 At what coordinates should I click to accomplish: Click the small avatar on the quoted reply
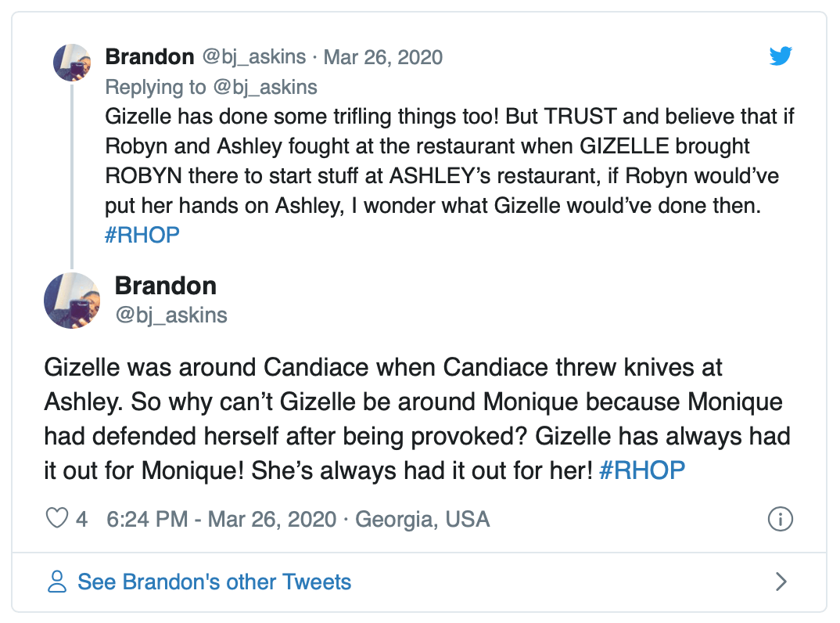click(x=72, y=63)
